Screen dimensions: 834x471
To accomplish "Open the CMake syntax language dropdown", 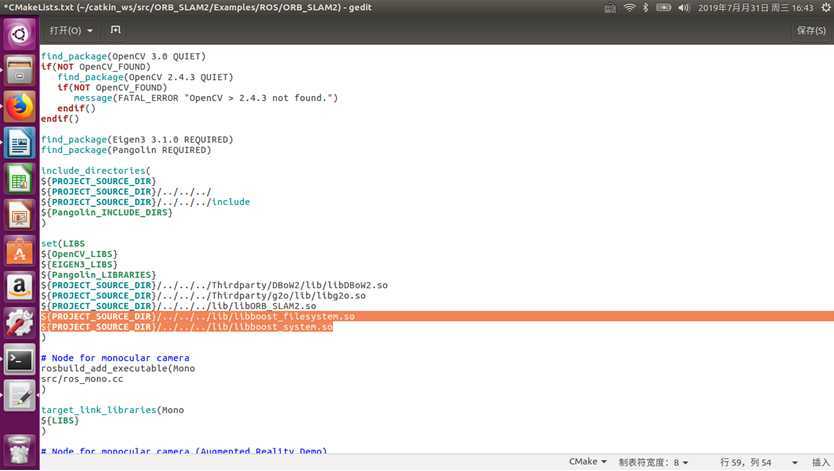I will pyautogui.click(x=588, y=461).
